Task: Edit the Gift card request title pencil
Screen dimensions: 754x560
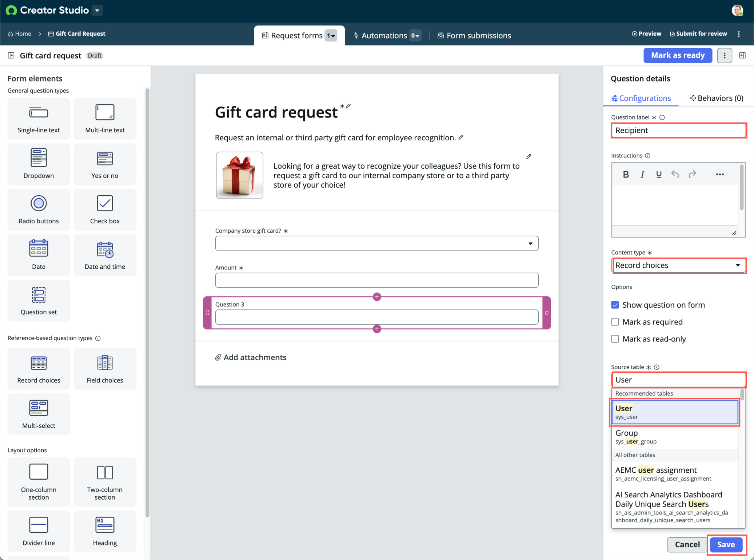Action: click(348, 106)
